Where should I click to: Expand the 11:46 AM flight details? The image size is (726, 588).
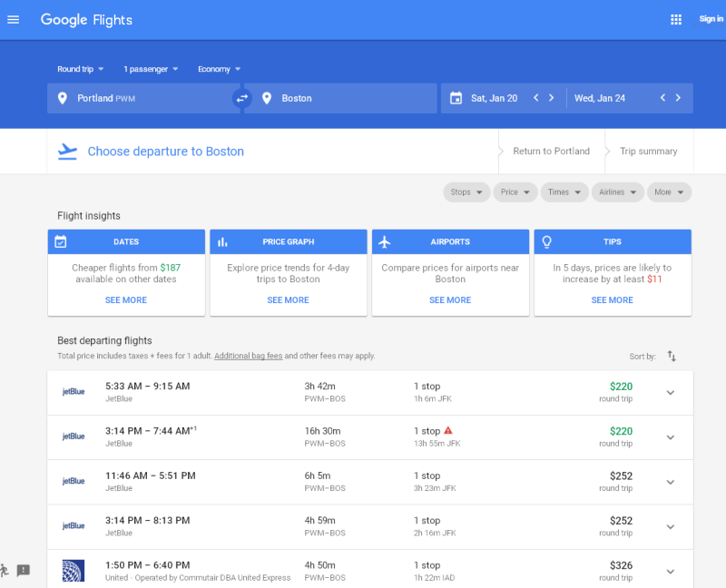[671, 482]
